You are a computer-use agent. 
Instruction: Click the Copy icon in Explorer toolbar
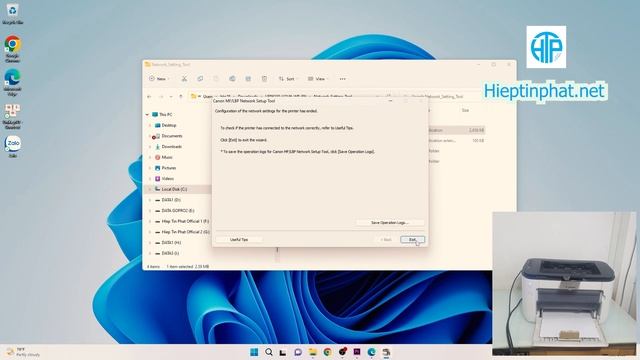pyautogui.click(x=200, y=79)
